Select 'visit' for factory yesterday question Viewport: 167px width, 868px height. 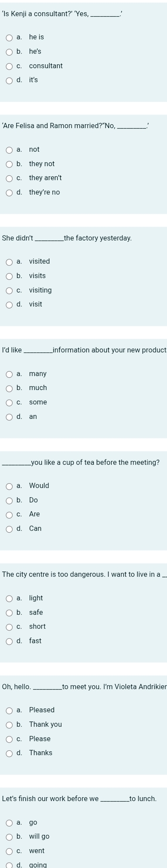point(10,304)
